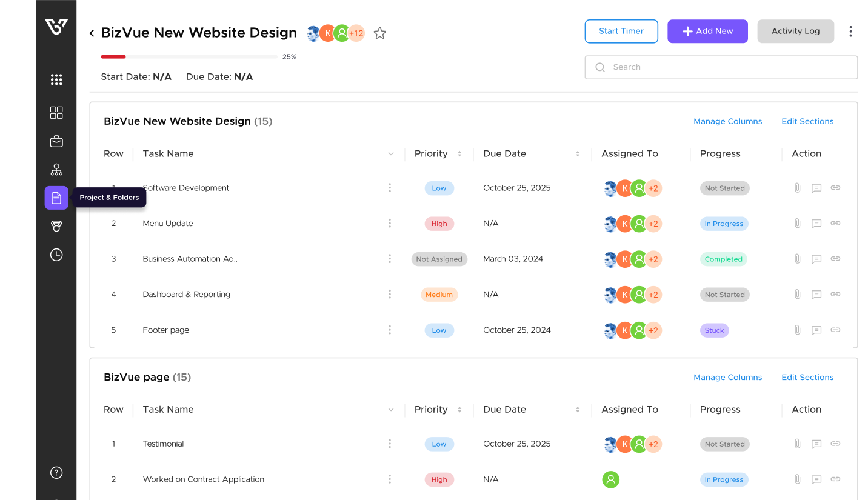Sort by Priority in the first table

(x=459, y=154)
